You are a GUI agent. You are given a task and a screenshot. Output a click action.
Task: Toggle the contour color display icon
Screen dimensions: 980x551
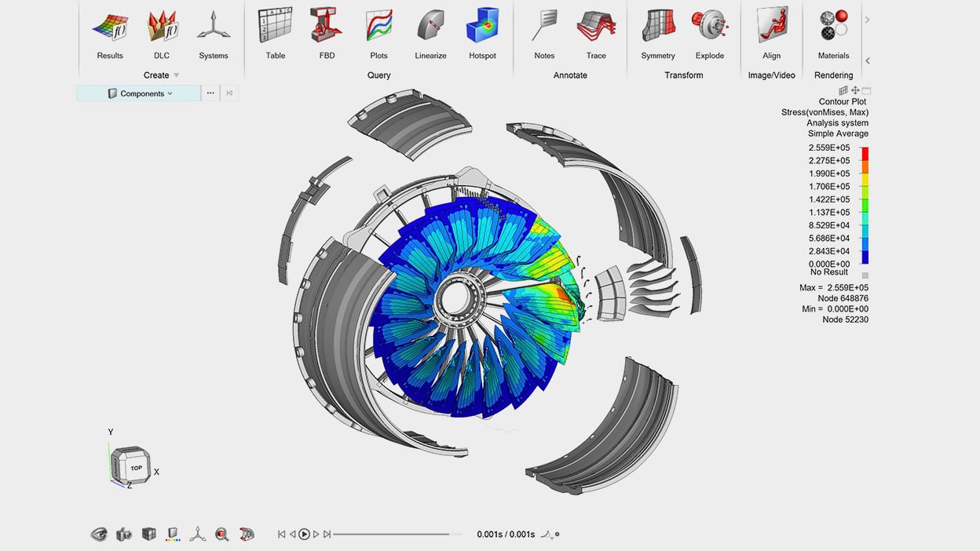click(174, 535)
